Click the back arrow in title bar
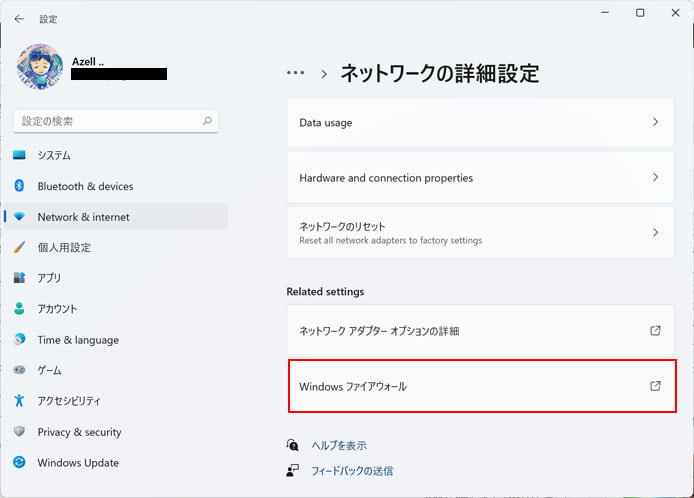This screenshot has height=498, width=694. [x=19, y=19]
